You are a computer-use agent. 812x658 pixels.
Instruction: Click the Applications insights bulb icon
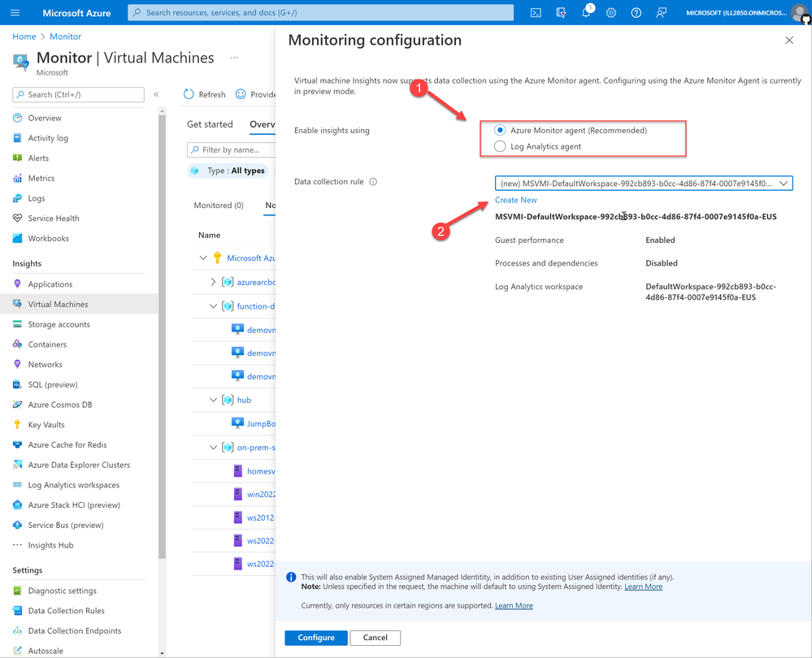(x=18, y=284)
